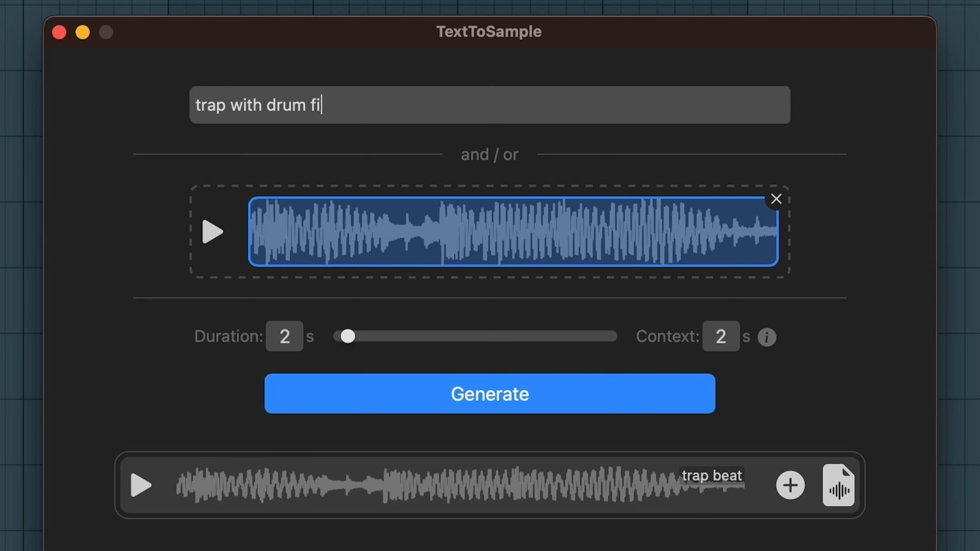Click the text prompt field
This screenshot has height=551, width=980.
click(489, 105)
